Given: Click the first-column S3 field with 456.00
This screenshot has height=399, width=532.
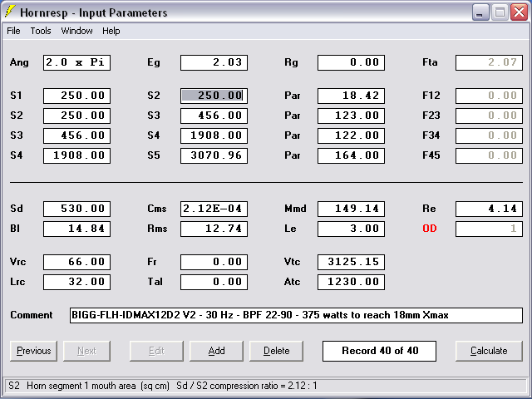Looking at the screenshot, I should click(76, 135).
